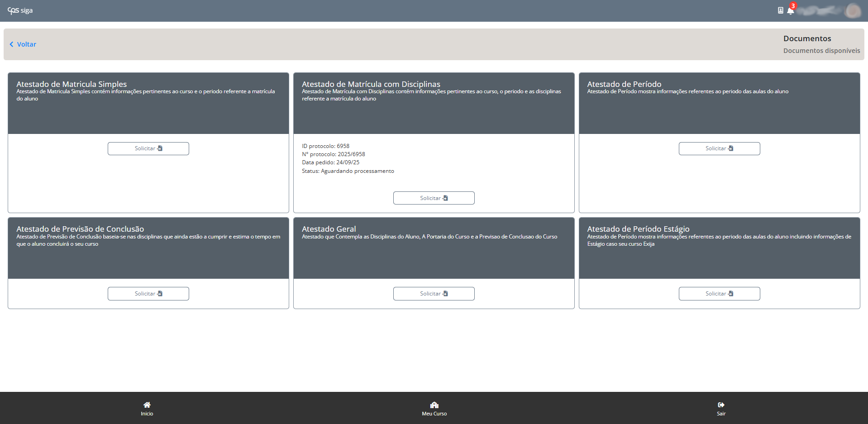The image size is (868, 424).
Task: Click the blurred username in the top bar
Action: [819, 10]
